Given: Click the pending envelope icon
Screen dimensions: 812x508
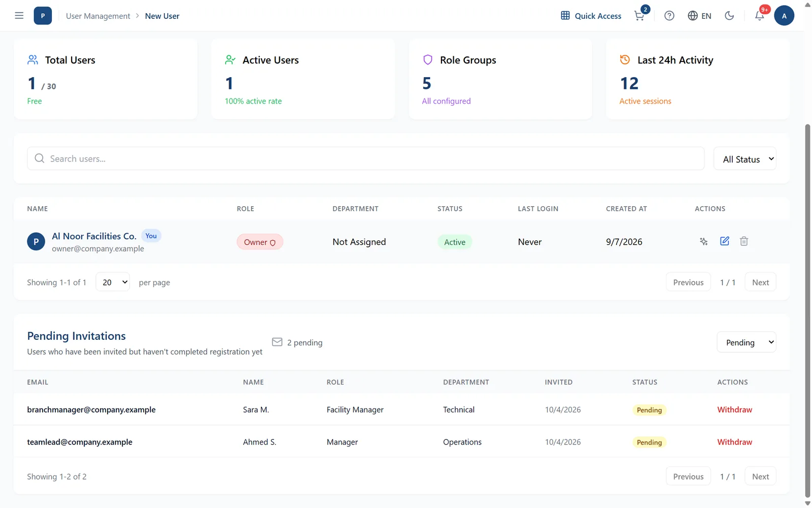Looking at the screenshot, I should click(x=277, y=342).
